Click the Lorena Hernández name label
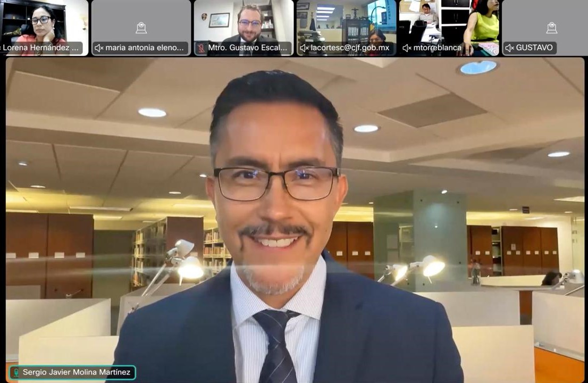The image size is (588, 383). pyautogui.click(x=40, y=48)
